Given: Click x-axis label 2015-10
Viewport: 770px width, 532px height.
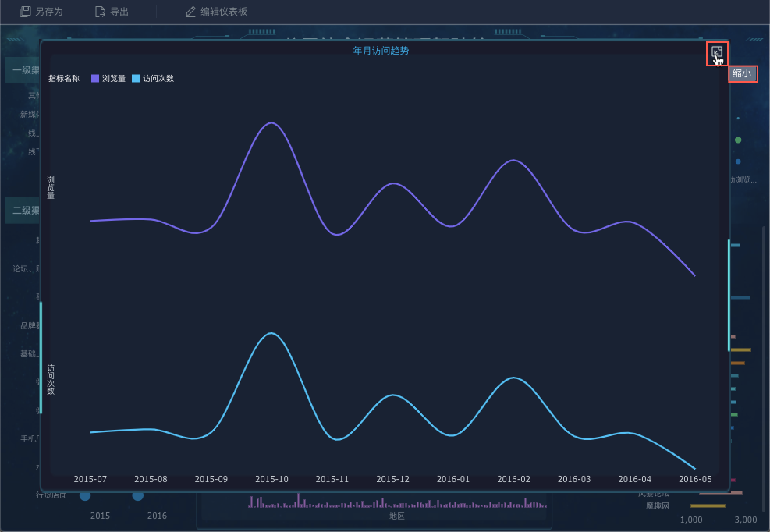Looking at the screenshot, I should point(271,479).
